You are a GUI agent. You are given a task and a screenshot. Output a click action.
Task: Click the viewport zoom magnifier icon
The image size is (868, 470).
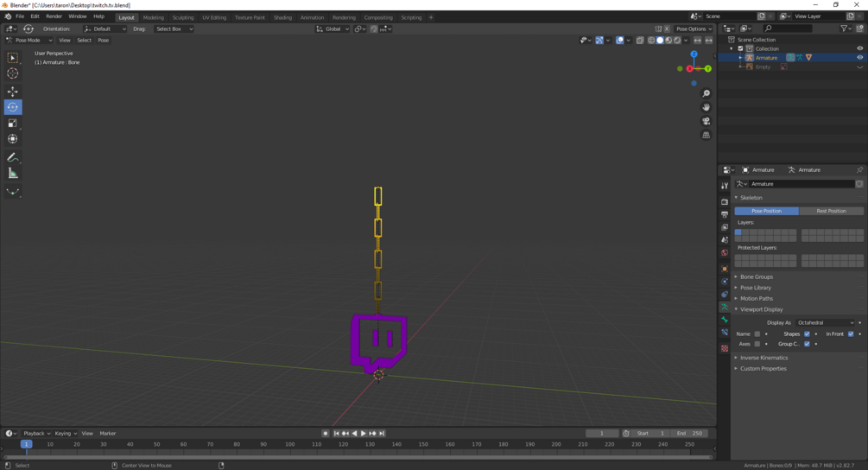[x=706, y=93]
